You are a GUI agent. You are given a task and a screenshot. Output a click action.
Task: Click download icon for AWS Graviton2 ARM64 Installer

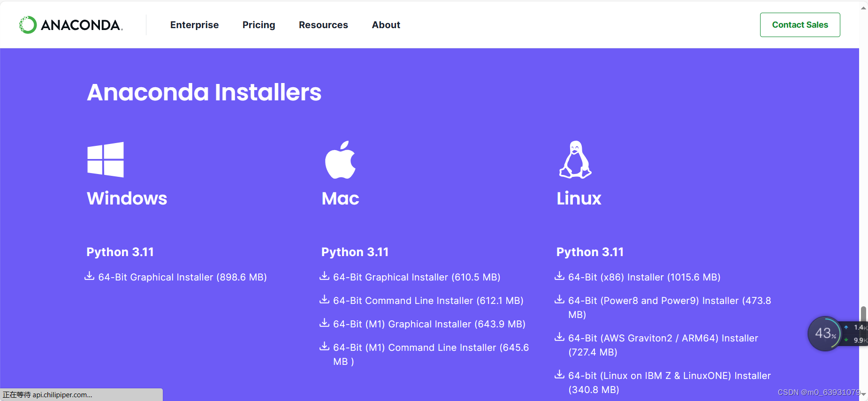click(x=559, y=337)
